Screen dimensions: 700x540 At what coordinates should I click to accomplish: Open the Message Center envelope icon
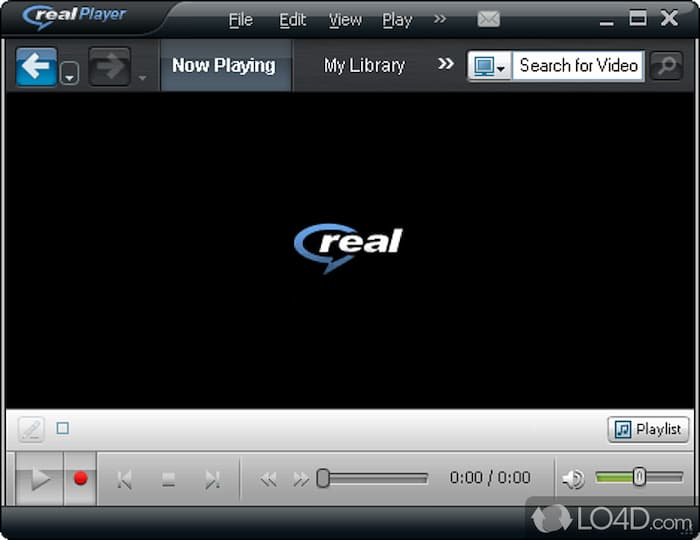[x=488, y=19]
